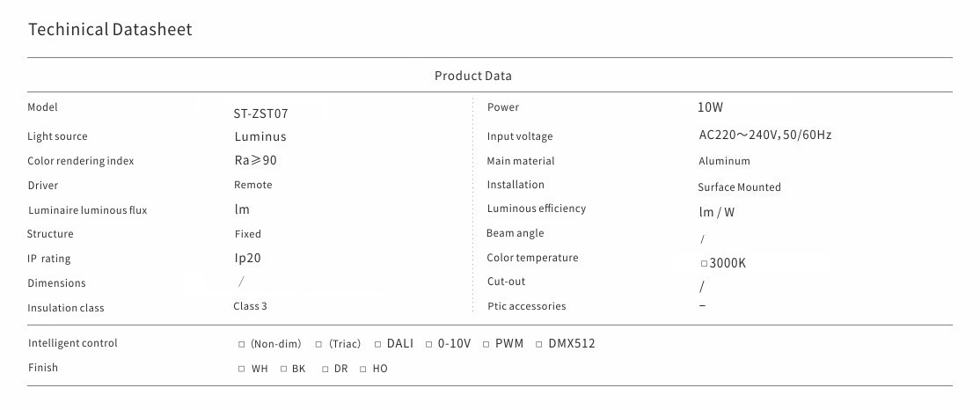Click the luminous efficiency lm / W field
This screenshot has width=980, height=410.
(x=716, y=212)
